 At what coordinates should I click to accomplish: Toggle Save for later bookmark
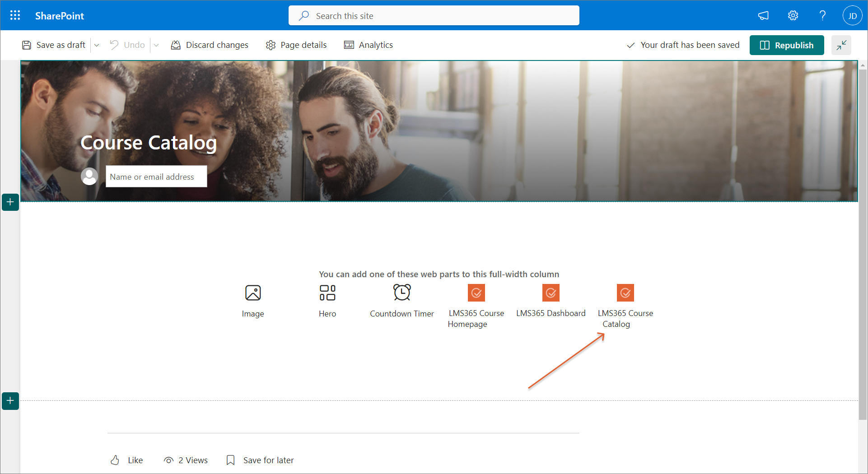click(260, 460)
